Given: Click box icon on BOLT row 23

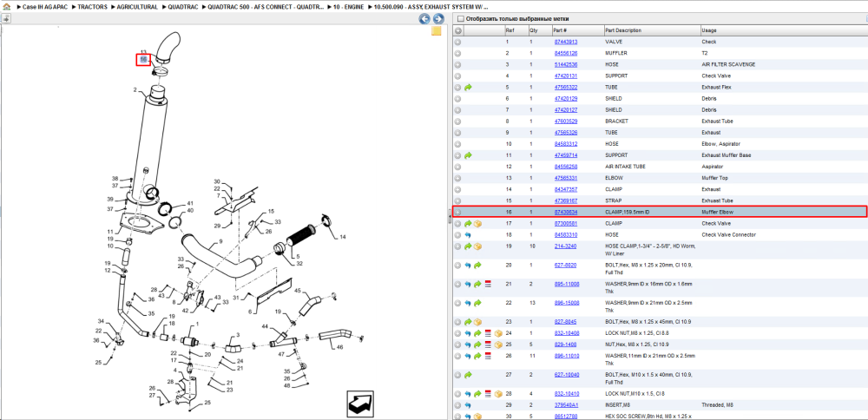Looking at the screenshot, I should pos(477,322).
